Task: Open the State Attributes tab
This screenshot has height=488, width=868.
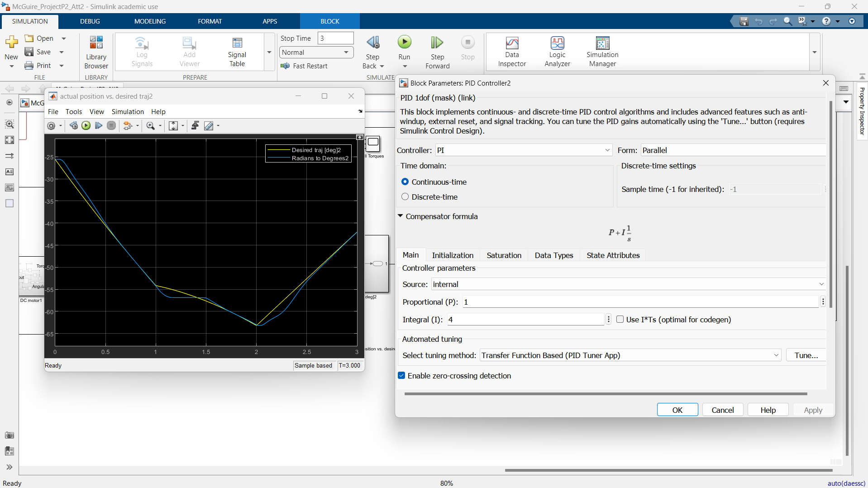Action: (x=613, y=255)
